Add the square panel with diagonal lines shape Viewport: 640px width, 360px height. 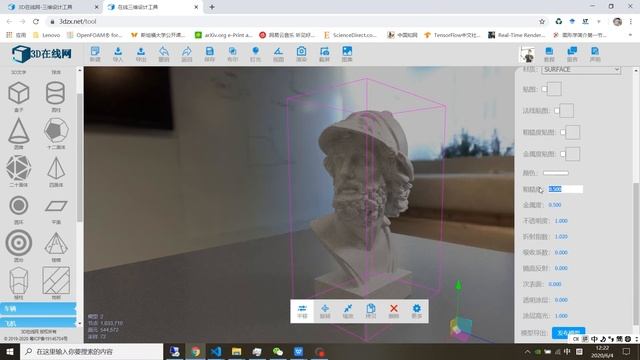coord(56,280)
